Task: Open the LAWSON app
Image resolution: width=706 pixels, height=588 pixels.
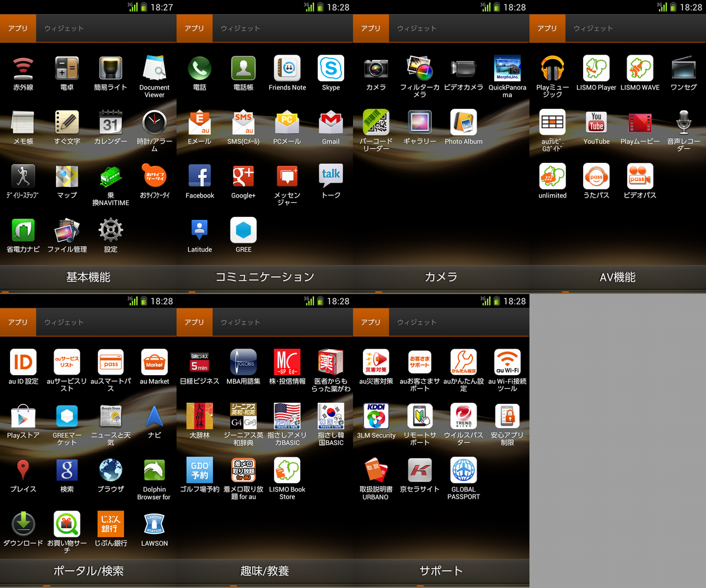Action: coord(154,524)
